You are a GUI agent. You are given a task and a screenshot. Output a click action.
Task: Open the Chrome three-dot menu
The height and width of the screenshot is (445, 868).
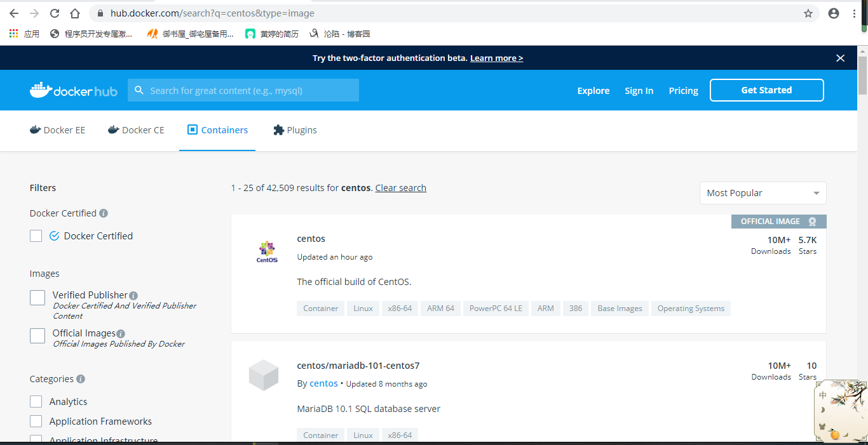pyautogui.click(x=854, y=13)
